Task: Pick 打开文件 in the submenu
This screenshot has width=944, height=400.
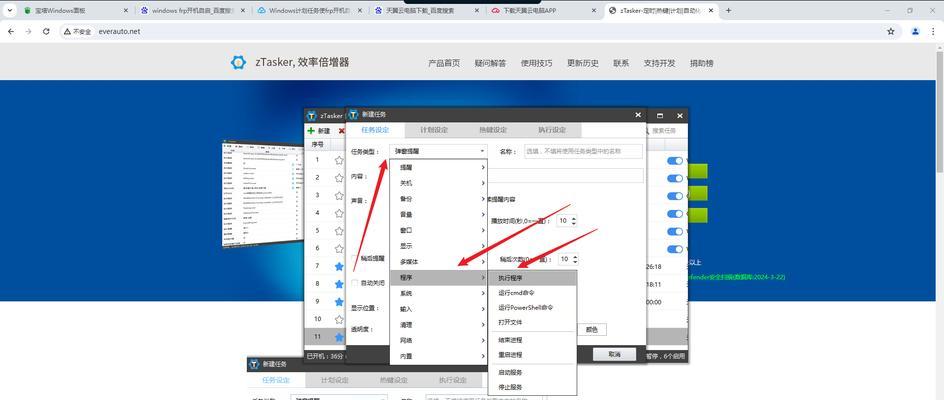Action: pyautogui.click(x=532, y=322)
